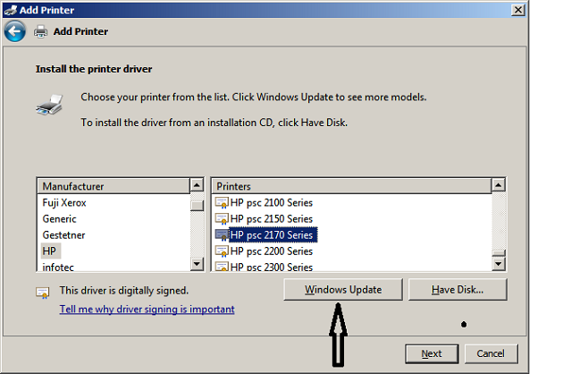
Task: Open Windows Update for more models
Action: click(343, 290)
